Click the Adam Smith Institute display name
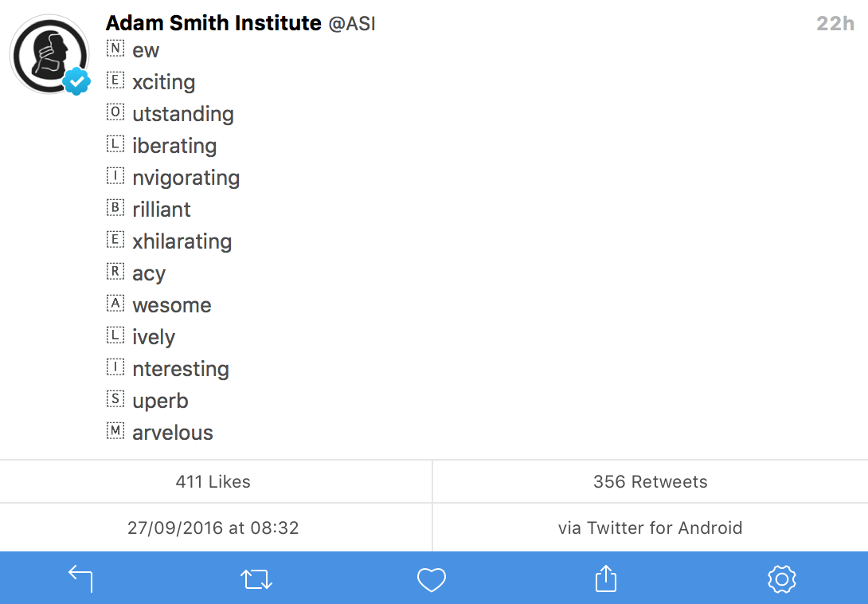 [213, 23]
